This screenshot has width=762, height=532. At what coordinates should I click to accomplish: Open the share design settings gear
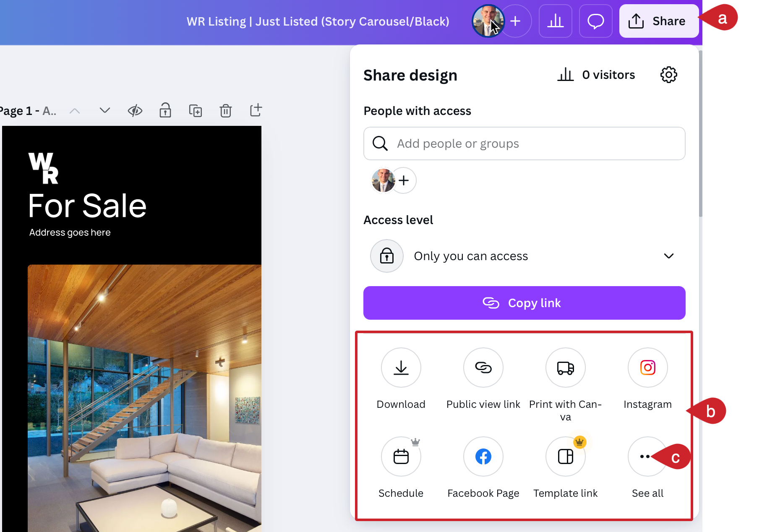point(668,75)
